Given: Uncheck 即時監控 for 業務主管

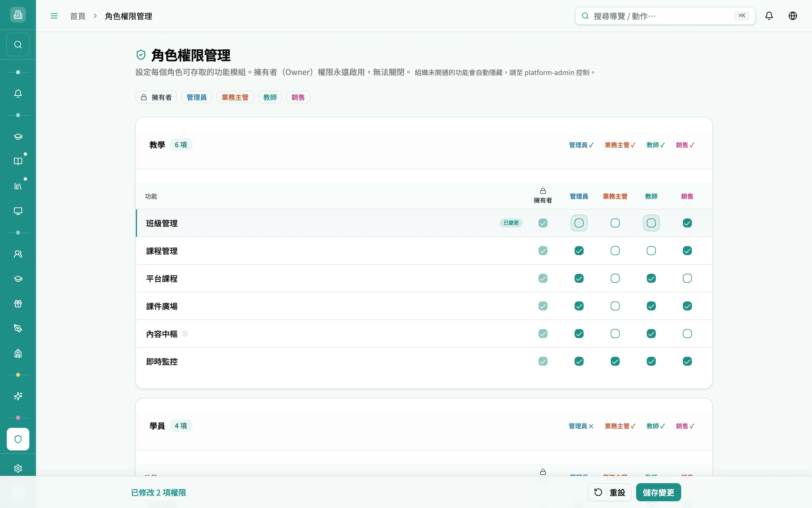Looking at the screenshot, I should [615, 361].
